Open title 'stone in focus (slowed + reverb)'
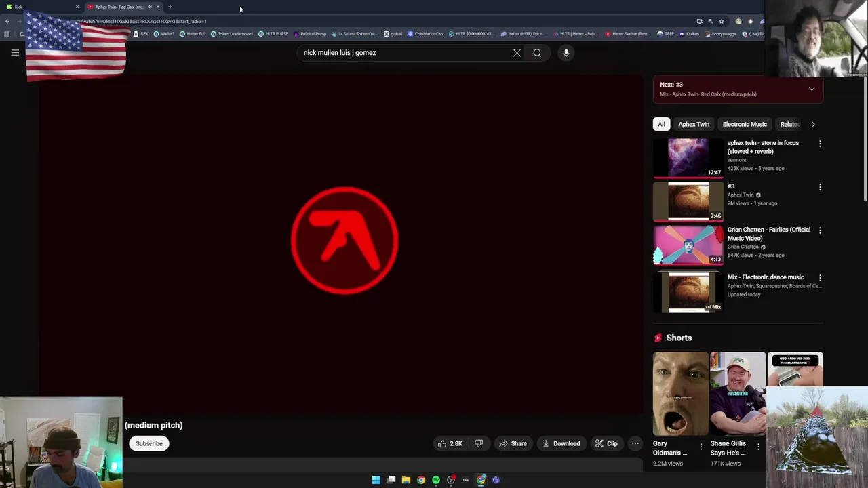This screenshot has height=488, width=868. coord(763,147)
